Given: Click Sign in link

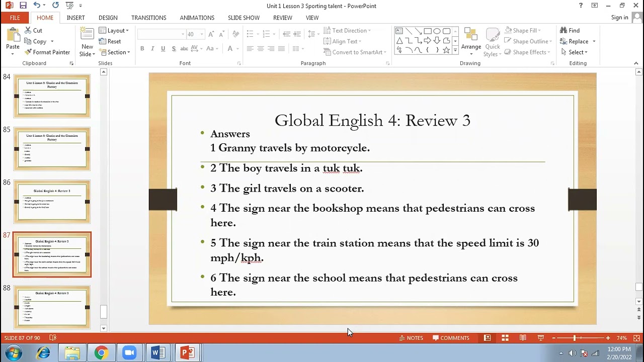Looking at the screenshot, I should pyautogui.click(x=619, y=18).
